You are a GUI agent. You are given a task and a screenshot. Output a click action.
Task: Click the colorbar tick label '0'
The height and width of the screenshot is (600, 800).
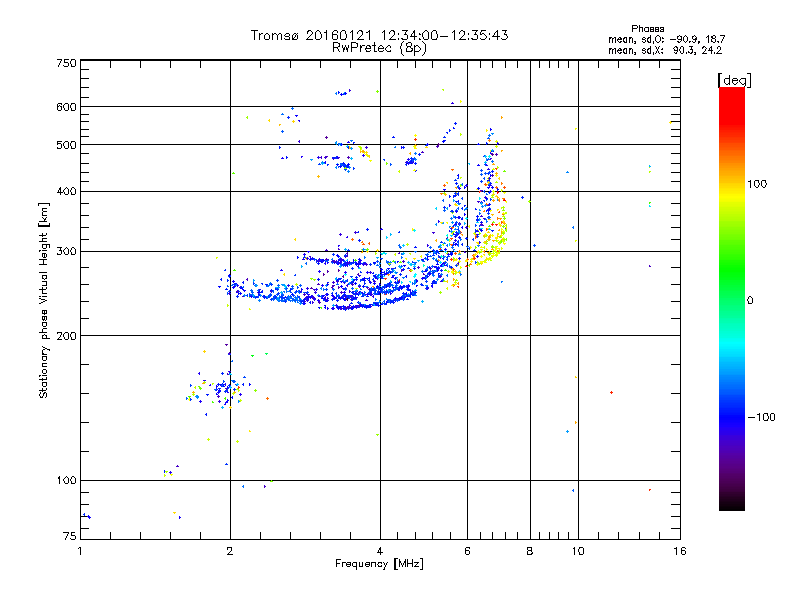(749, 301)
